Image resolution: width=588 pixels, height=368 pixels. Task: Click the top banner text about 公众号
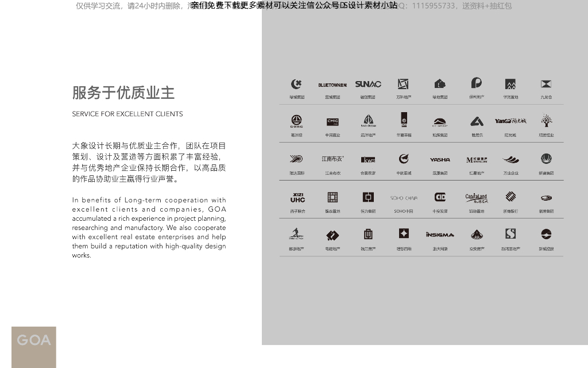[294, 5]
